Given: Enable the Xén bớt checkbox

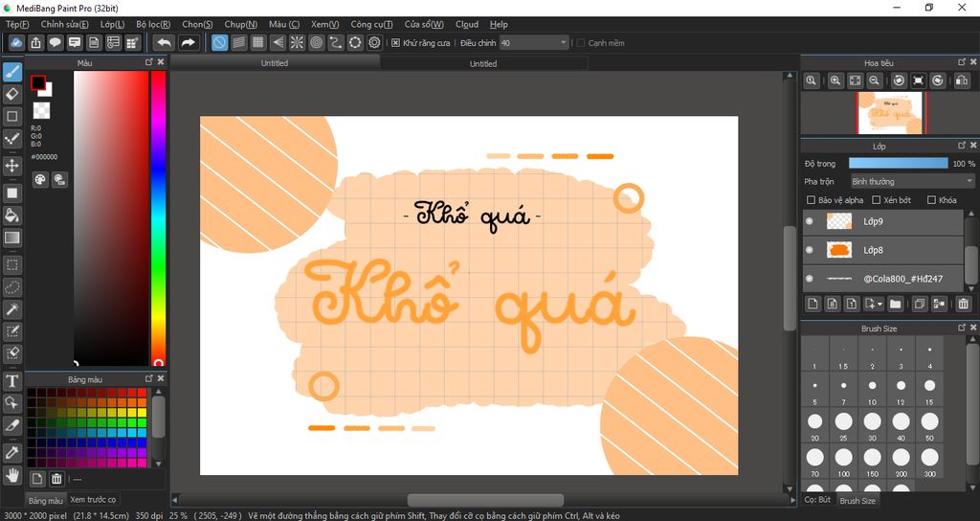Looking at the screenshot, I should (877, 200).
